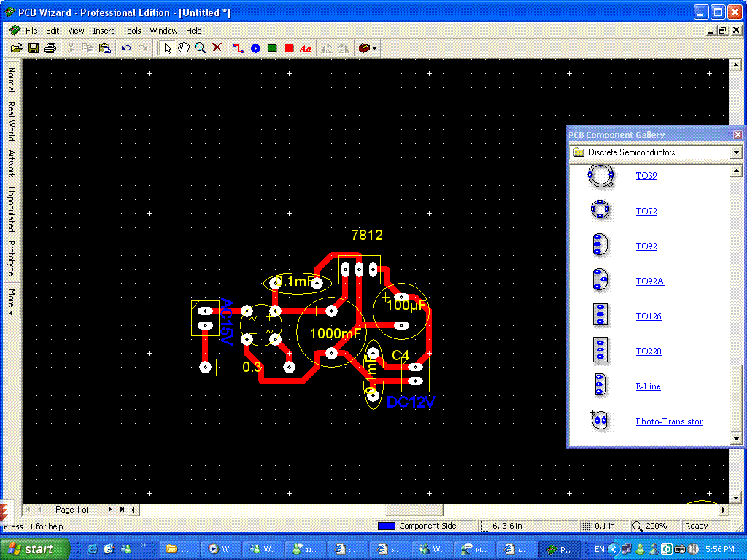Viewport: 747px width, 560px height.
Task: Expand the Gallery toolbar button dropdown arrow
Action: [x=375, y=49]
